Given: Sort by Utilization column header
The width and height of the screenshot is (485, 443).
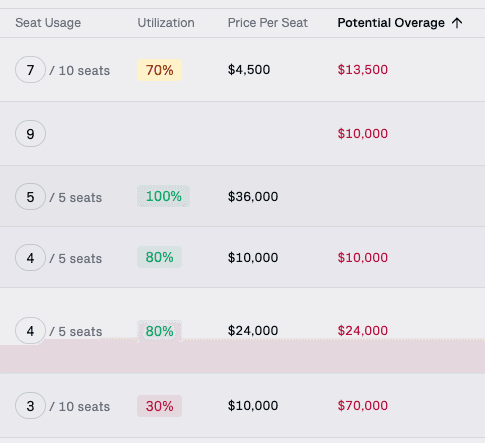Looking at the screenshot, I should tap(166, 23).
